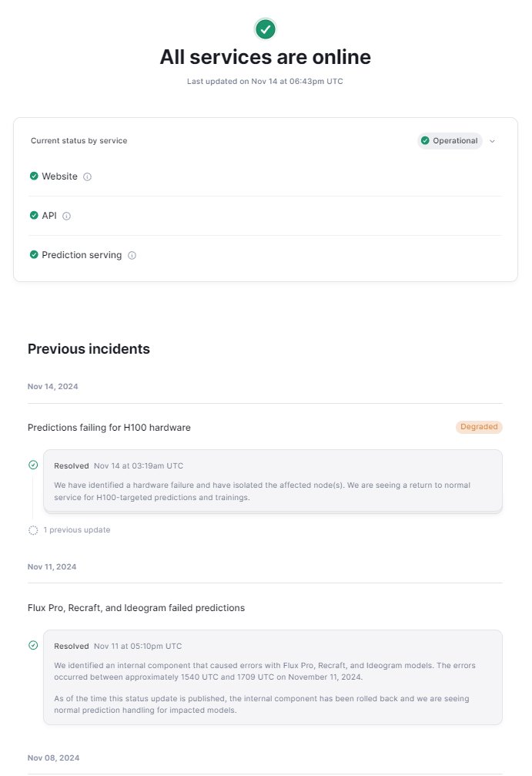
Task: Expand the services status chevron dropdown
Action: tap(493, 141)
